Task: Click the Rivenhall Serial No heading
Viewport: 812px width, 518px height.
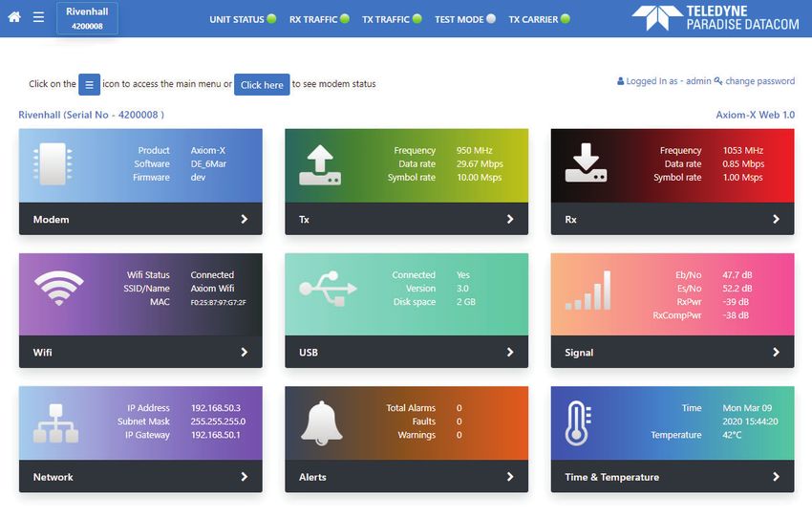Action: click(x=91, y=115)
